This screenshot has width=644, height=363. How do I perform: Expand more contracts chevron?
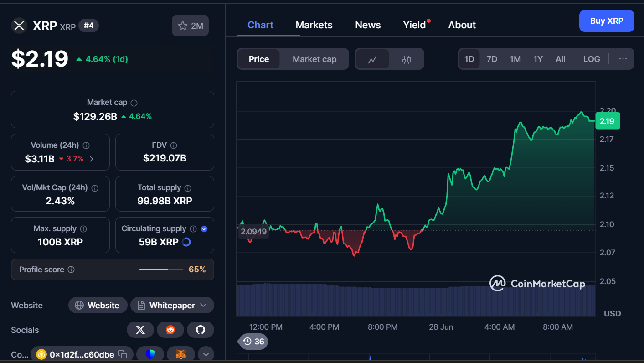[206, 354]
